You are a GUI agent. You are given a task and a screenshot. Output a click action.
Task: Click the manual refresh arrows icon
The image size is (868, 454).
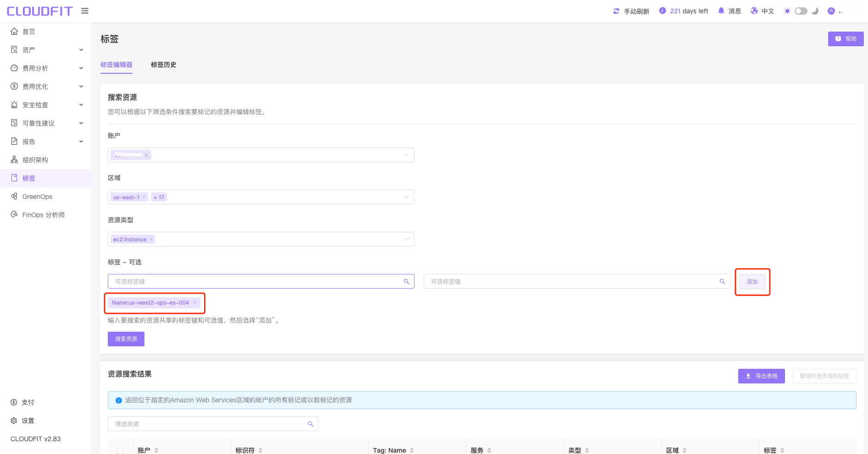click(616, 11)
